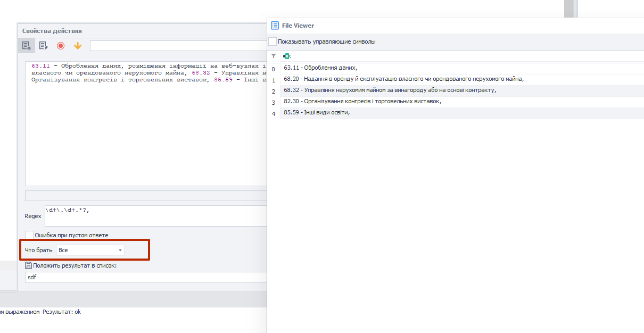Click the Regex label
644x333 pixels.
click(x=33, y=216)
